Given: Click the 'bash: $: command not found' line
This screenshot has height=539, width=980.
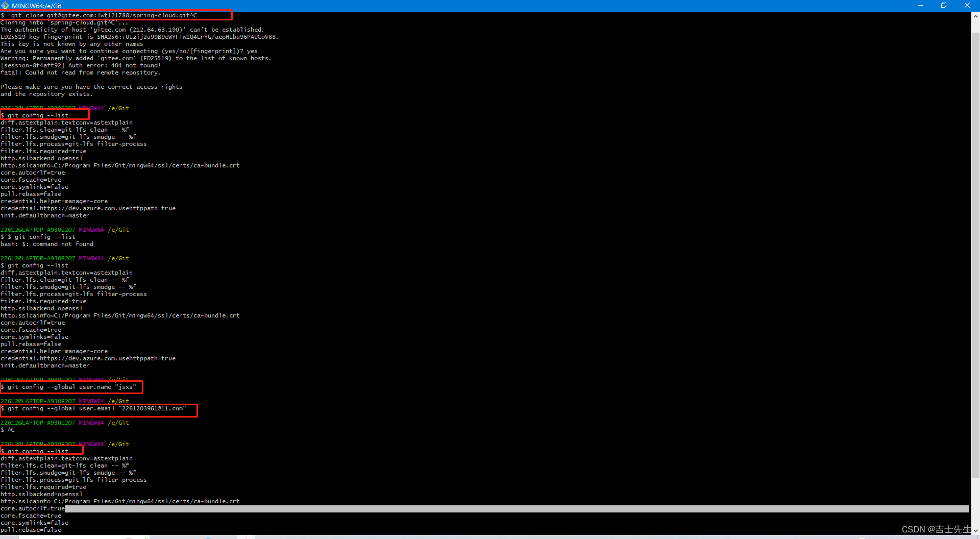Looking at the screenshot, I should point(47,244).
